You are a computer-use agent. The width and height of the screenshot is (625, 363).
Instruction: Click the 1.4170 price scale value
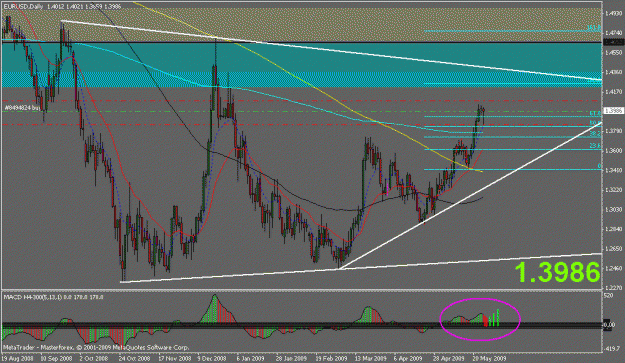coord(614,92)
